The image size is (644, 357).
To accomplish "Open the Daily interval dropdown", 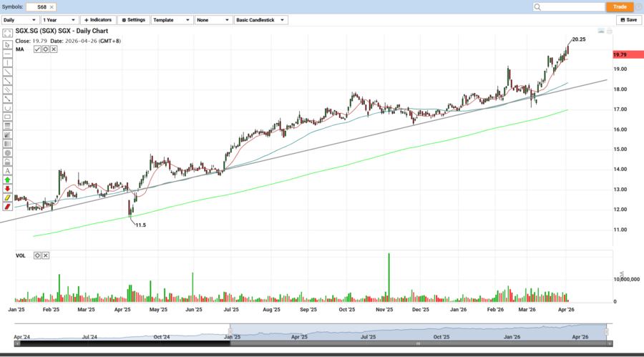I will [19, 20].
